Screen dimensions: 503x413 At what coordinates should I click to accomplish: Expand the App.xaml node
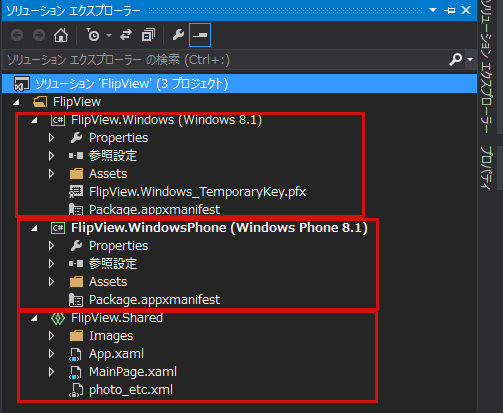(51, 354)
